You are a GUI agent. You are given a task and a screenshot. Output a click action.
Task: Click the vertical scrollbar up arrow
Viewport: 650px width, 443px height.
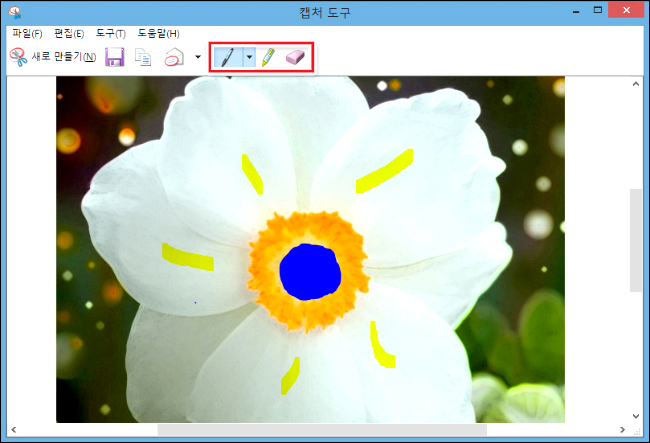636,84
